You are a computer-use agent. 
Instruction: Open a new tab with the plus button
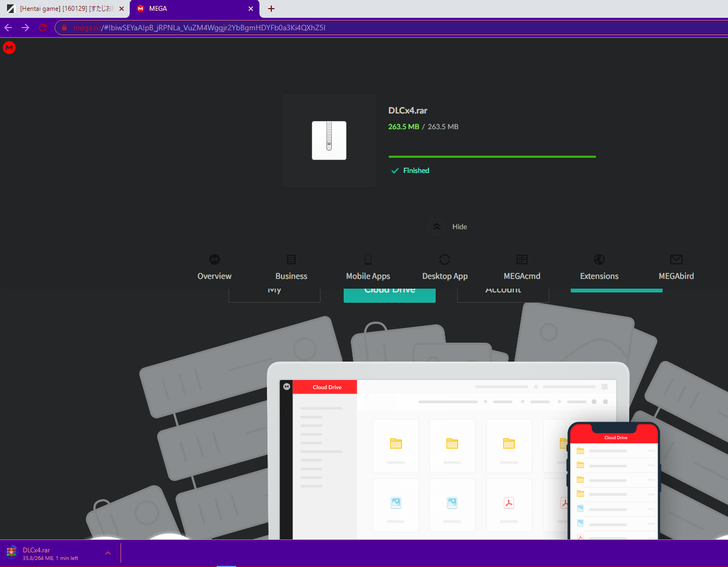tap(271, 9)
